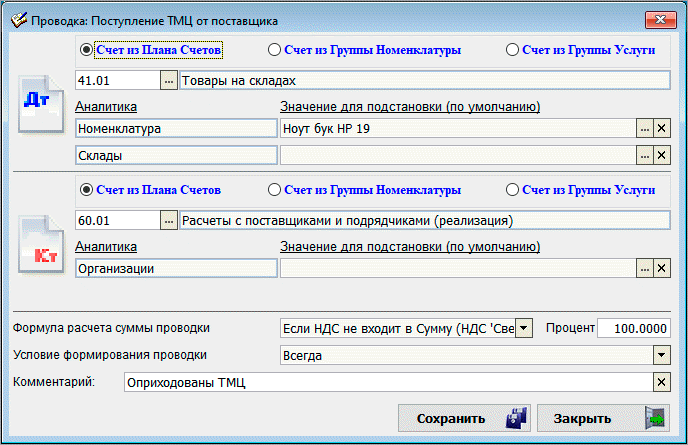
Task: Close the Проводка dialog window
Action: point(660,20)
